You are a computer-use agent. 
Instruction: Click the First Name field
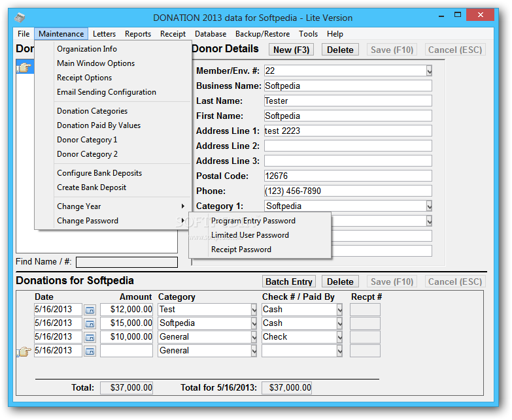click(x=348, y=116)
